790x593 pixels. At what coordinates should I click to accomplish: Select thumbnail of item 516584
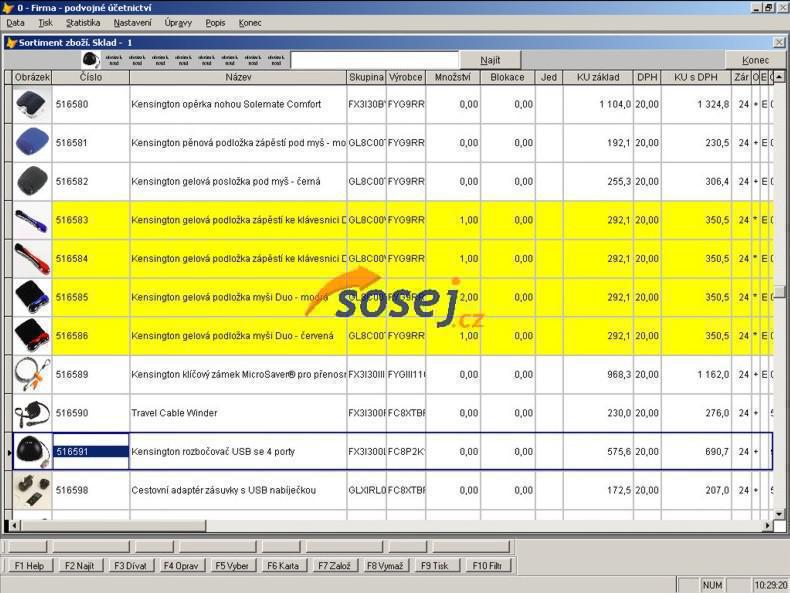(32, 258)
